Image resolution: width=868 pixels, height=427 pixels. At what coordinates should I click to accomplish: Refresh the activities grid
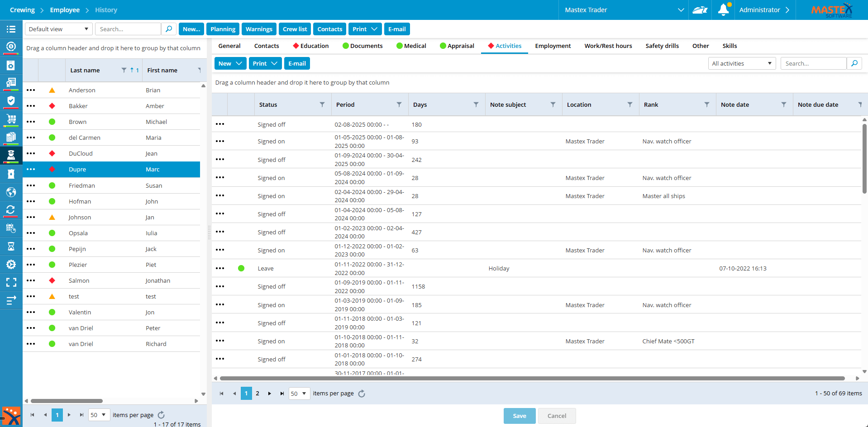tap(362, 394)
